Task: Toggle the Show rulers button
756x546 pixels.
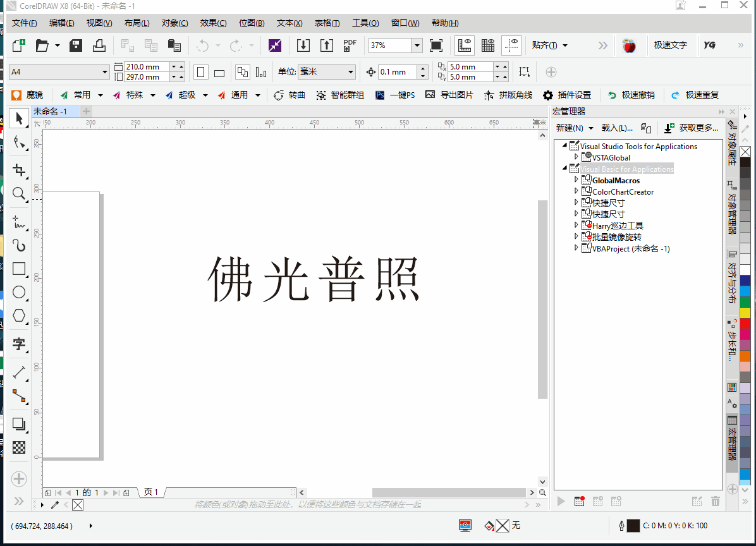Action: 465,45
